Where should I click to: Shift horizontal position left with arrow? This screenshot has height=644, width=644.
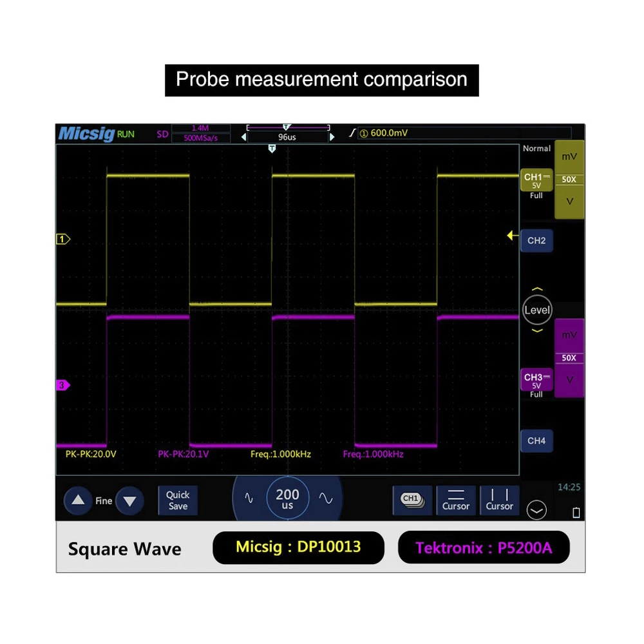click(x=243, y=137)
